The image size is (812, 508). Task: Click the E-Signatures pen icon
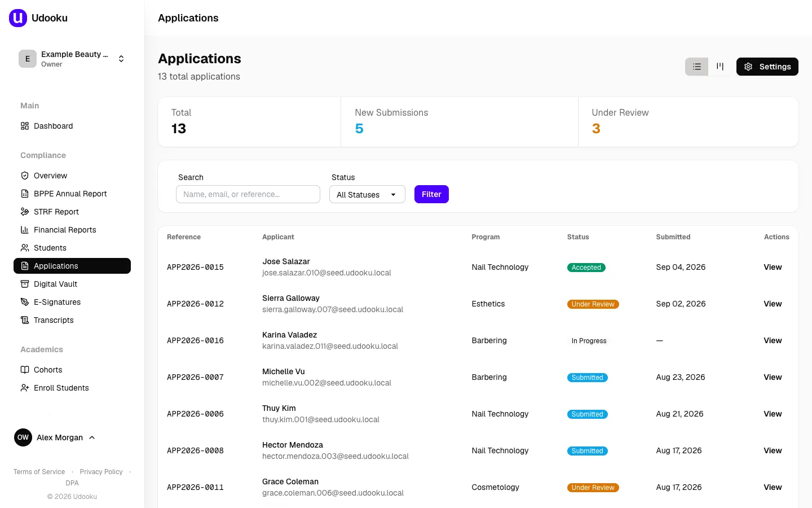[25, 302]
